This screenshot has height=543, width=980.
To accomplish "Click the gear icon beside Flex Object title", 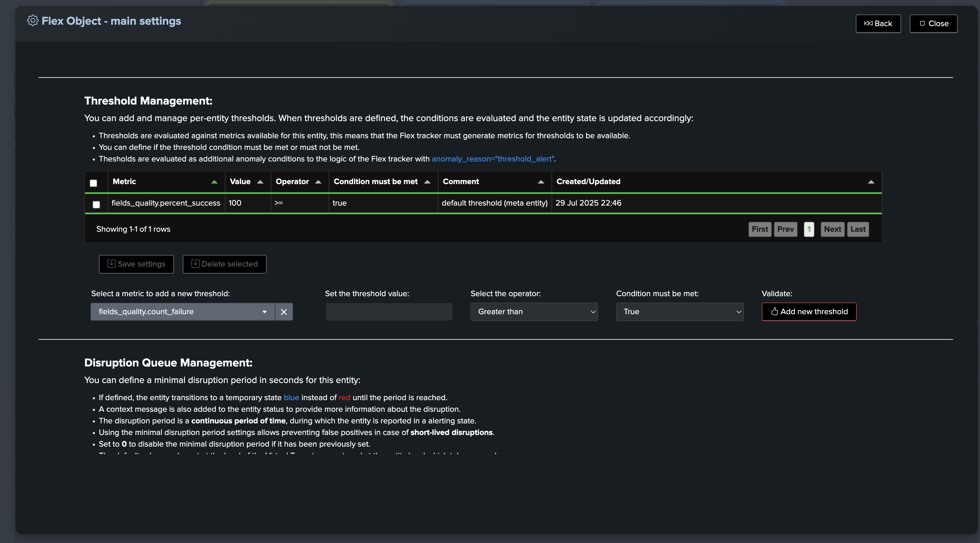I will pyautogui.click(x=33, y=21).
